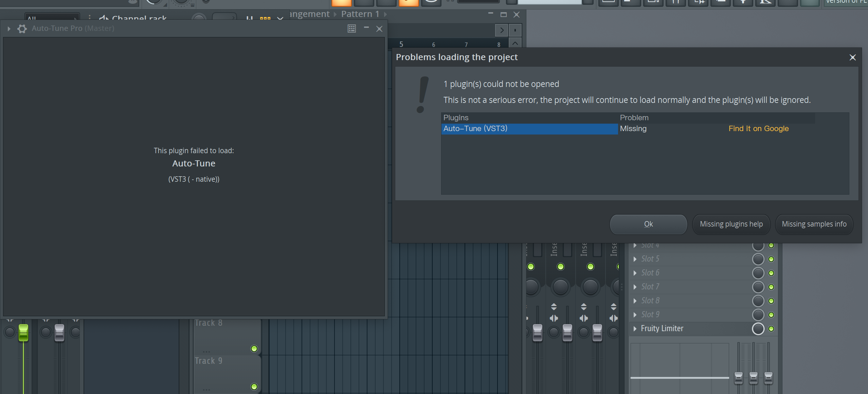Select the Pattern 1 tab
This screenshot has height=394, width=868.
[360, 14]
